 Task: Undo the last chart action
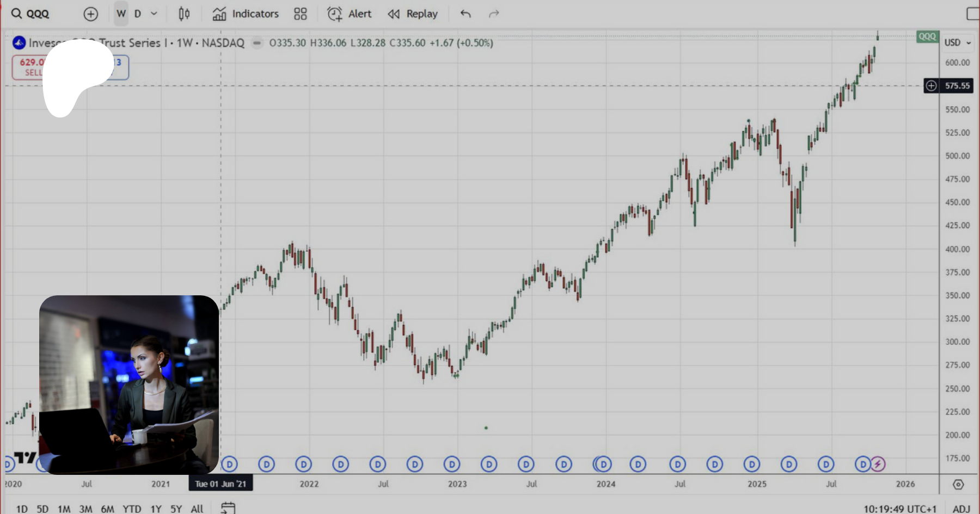click(x=465, y=14)
